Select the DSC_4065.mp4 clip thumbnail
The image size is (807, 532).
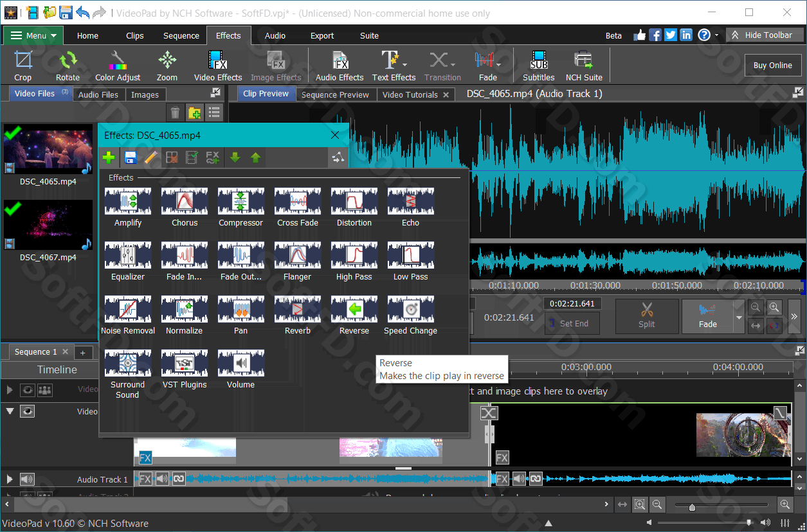(48, 149)
